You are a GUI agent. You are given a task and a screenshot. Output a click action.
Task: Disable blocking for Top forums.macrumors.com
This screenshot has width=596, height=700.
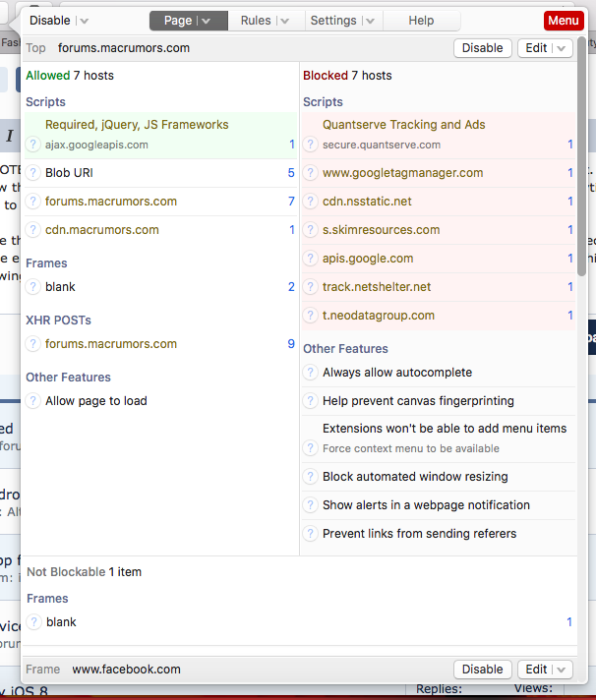483,48
